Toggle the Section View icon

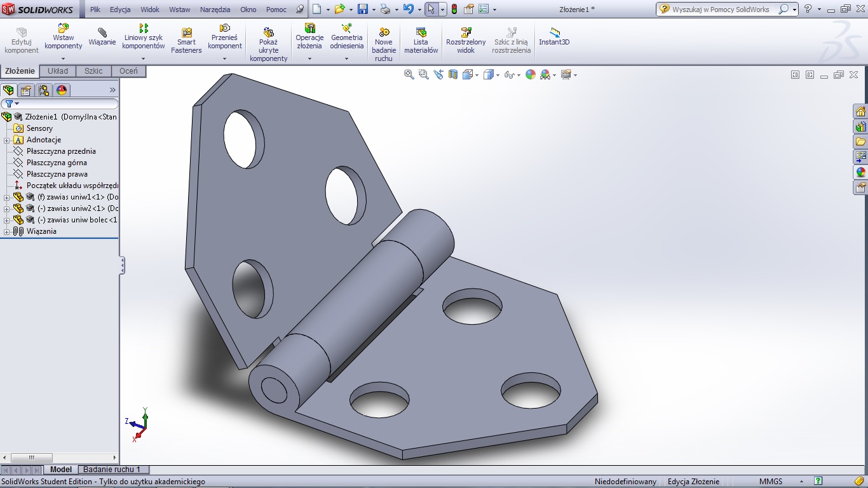click(453, 74)
